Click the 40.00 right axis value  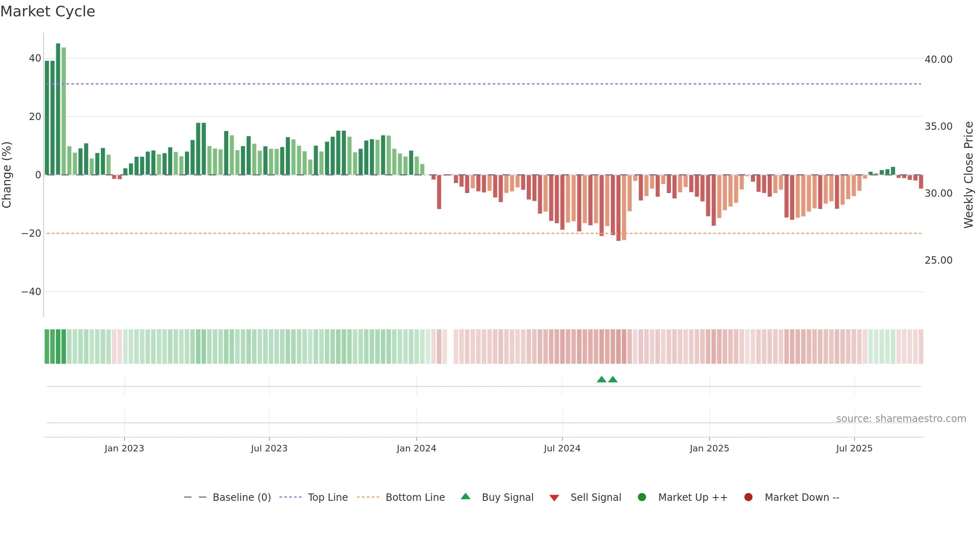click(x=938, y=60)
